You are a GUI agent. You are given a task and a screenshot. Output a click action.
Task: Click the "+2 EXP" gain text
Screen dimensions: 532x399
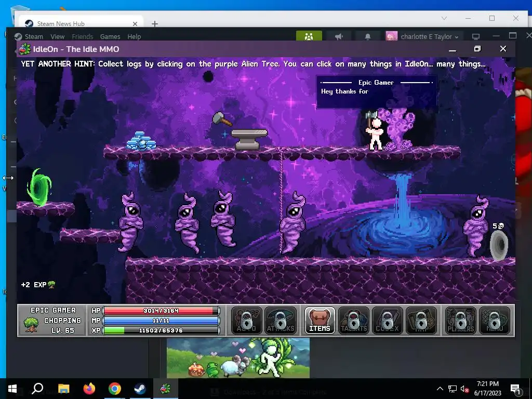coord(34,285)
